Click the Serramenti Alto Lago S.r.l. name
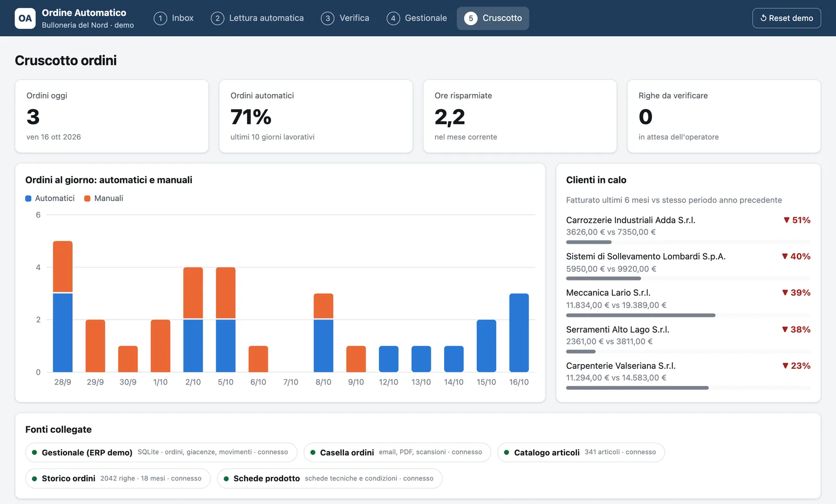Viewport: 836px width, 504px height. pos(618,330)
